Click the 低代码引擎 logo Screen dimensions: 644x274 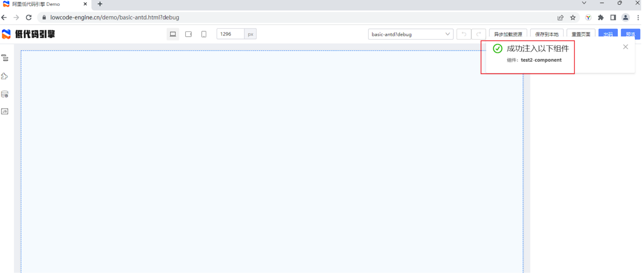[x=28, y=34]
